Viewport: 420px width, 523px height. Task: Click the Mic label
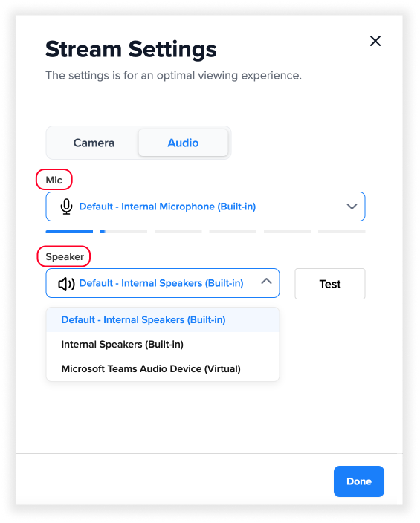tap(54, 180)
